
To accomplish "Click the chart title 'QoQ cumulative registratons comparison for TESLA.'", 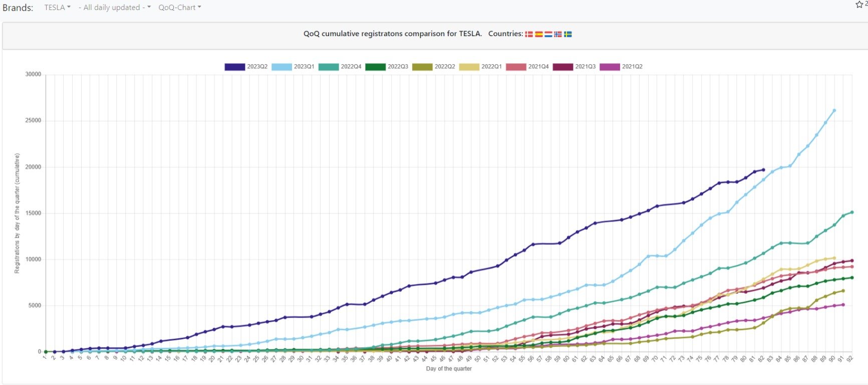I will pos(393,34).
